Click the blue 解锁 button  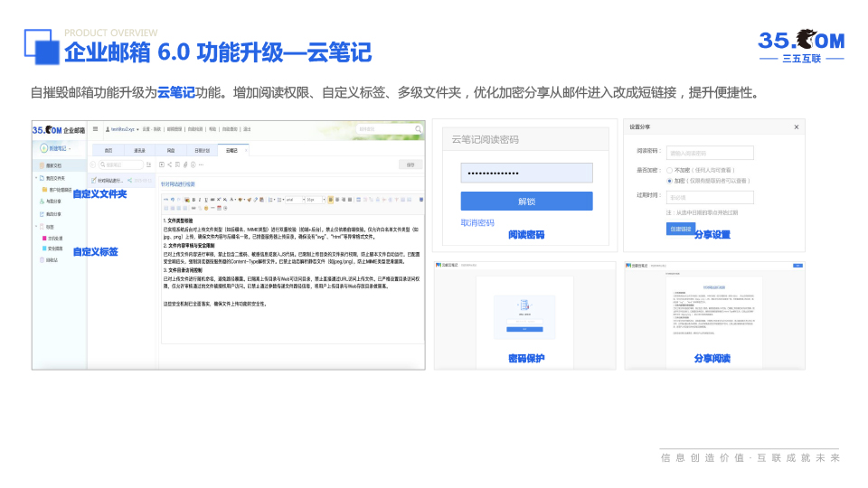click(x=526, y=201)
